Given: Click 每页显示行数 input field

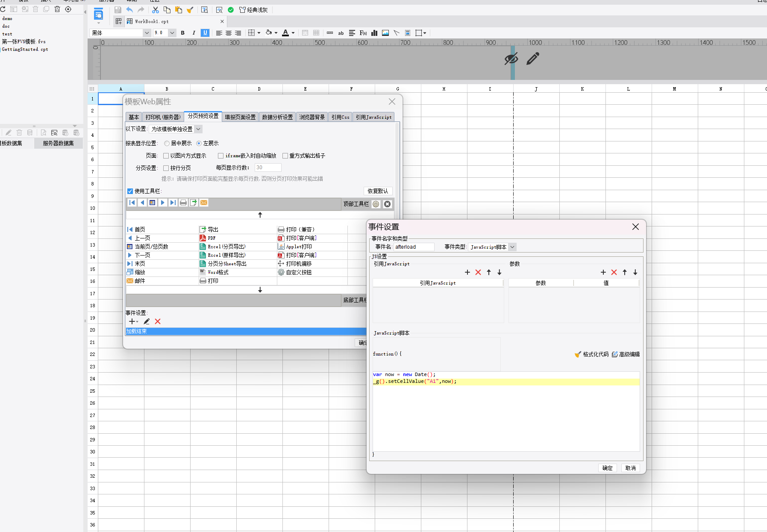Looking at the screenshot, I should point(268,168).
